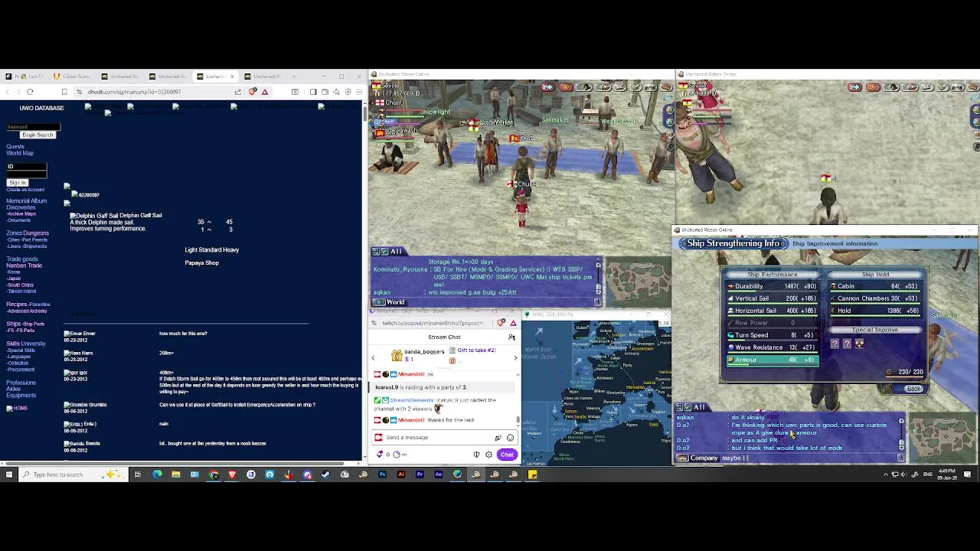Click the Twitch chat message scrollbar

coord(518,419)
